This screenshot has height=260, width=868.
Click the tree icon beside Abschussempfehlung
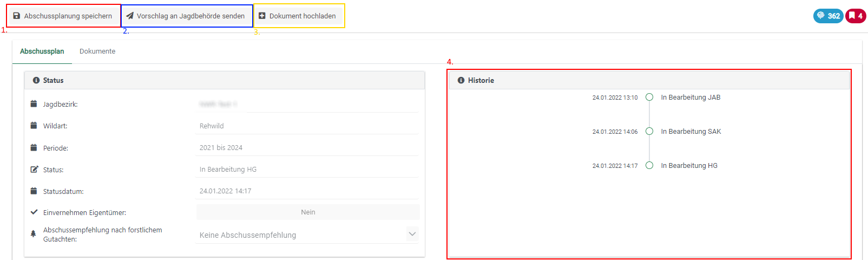pos(34,233)
